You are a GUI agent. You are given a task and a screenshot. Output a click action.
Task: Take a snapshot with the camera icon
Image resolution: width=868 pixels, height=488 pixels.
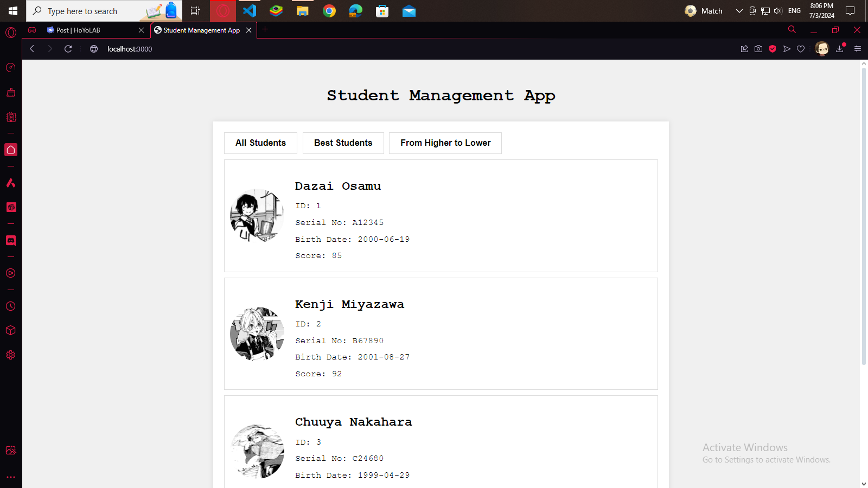(758, 49)
